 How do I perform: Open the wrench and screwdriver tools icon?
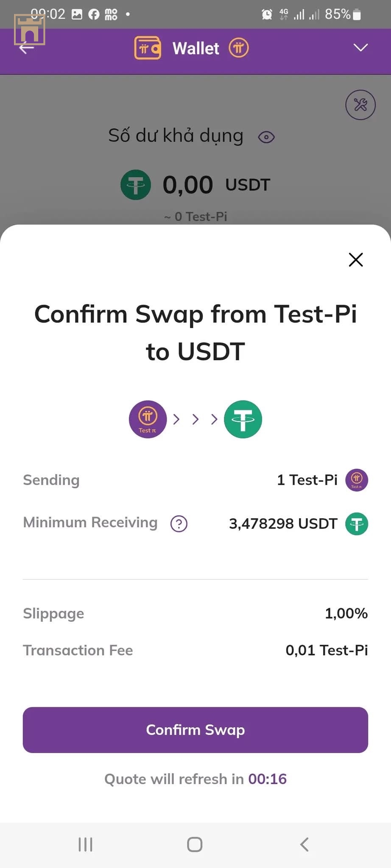(x=360, y=105)
